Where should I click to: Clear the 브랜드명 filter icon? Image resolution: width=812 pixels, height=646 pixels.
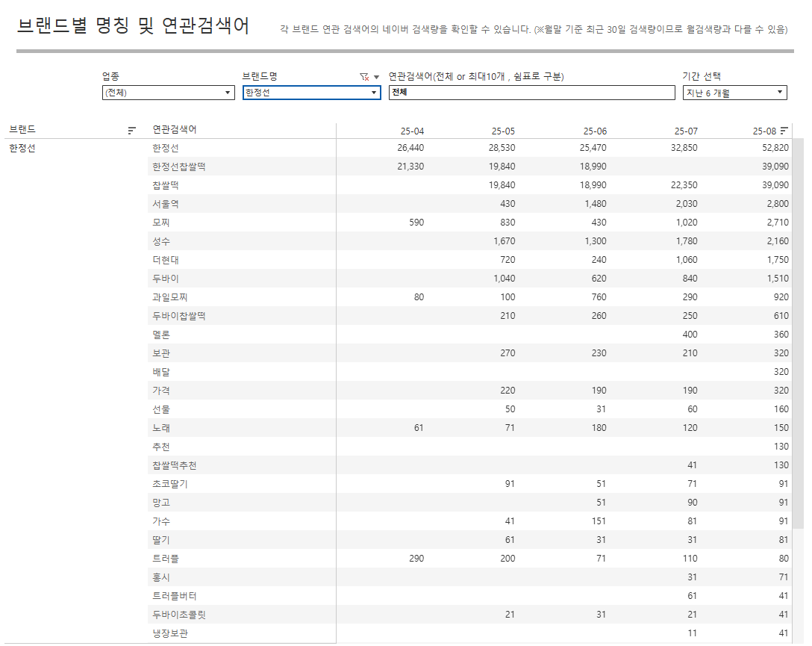coord(364,77)
